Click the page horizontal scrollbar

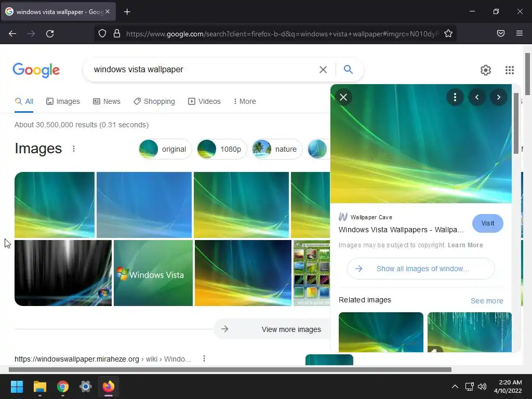[x=230, y=369]
